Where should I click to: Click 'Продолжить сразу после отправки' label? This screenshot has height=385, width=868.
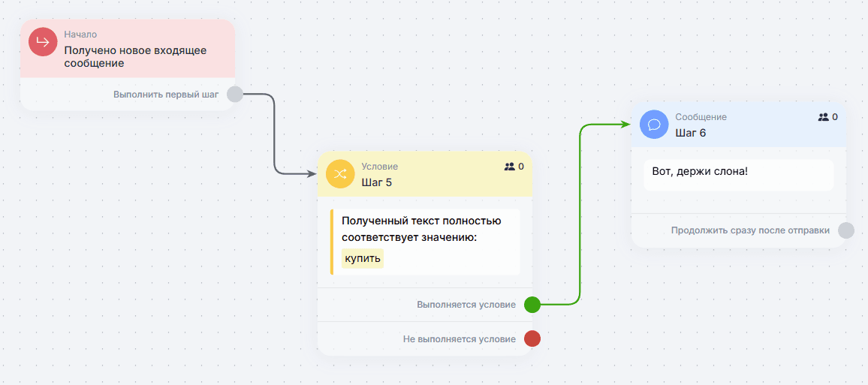point(750,230)
